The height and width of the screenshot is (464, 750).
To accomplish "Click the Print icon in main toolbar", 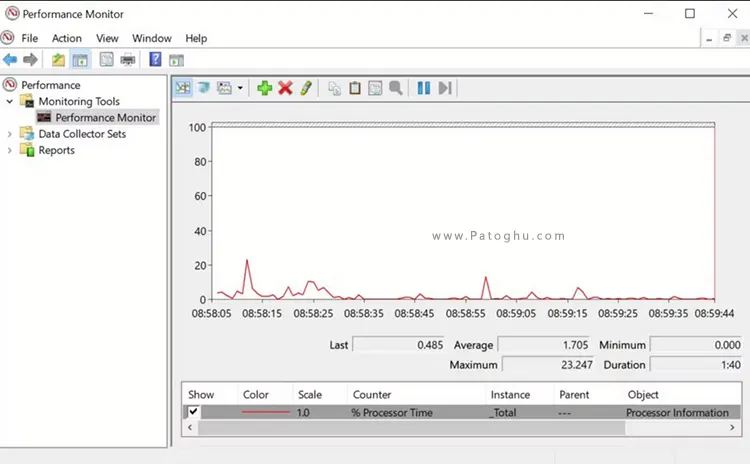I will [128, 60].
